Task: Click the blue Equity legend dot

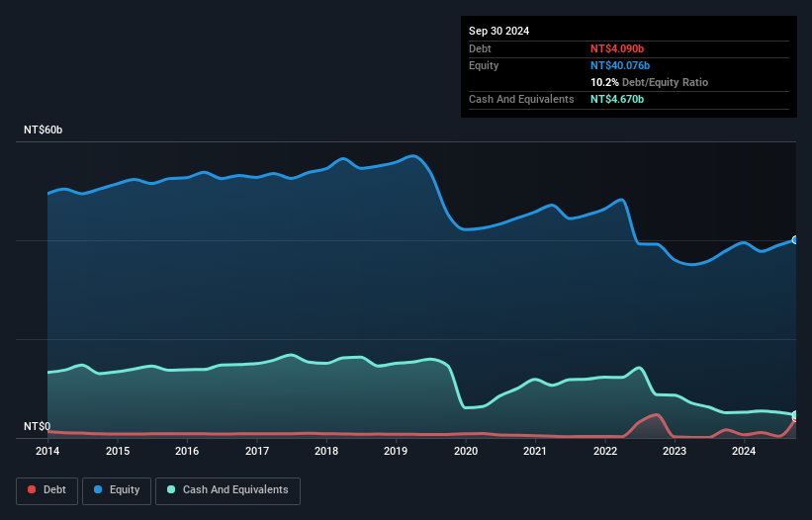Action: (99, 490)
